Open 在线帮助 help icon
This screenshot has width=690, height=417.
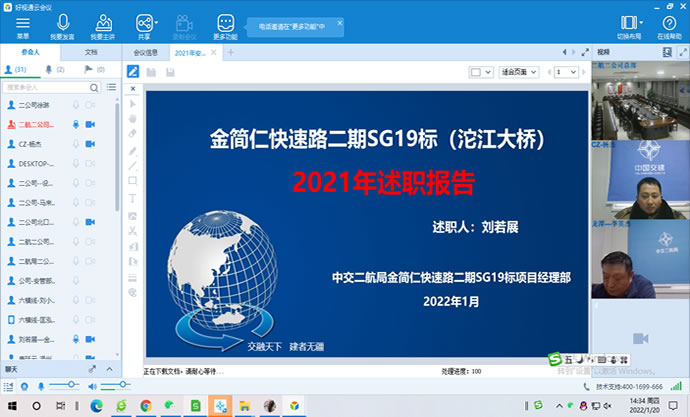tap(669, 22)
